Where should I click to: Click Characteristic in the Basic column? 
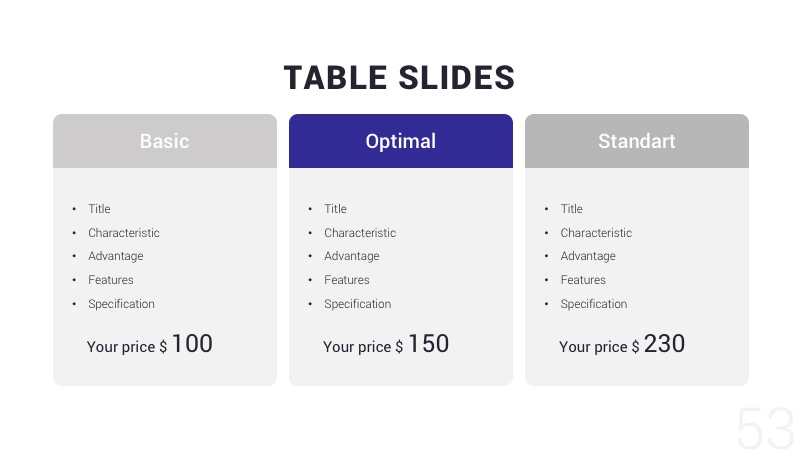(x=123, y=233)
